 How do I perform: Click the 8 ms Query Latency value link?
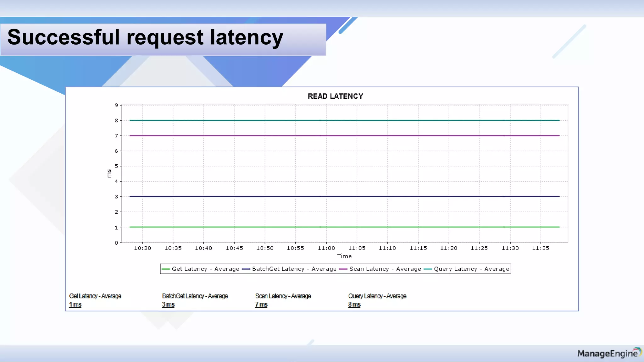point(354,304)
